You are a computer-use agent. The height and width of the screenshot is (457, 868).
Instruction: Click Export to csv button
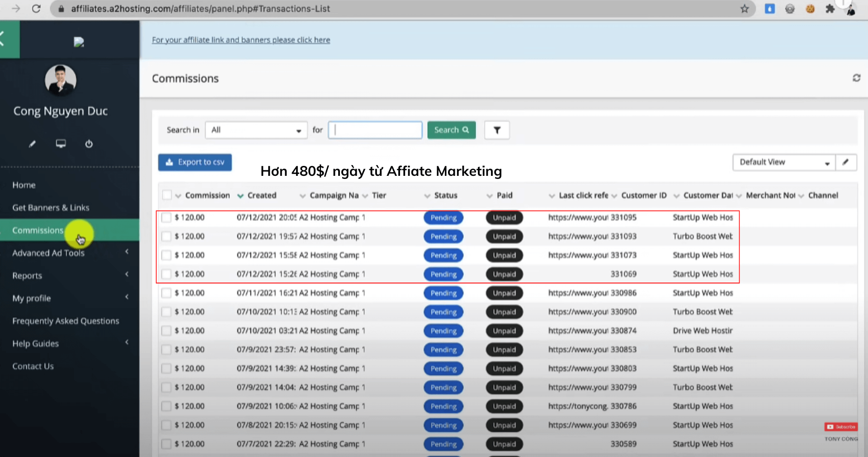[x=195, y=162]
